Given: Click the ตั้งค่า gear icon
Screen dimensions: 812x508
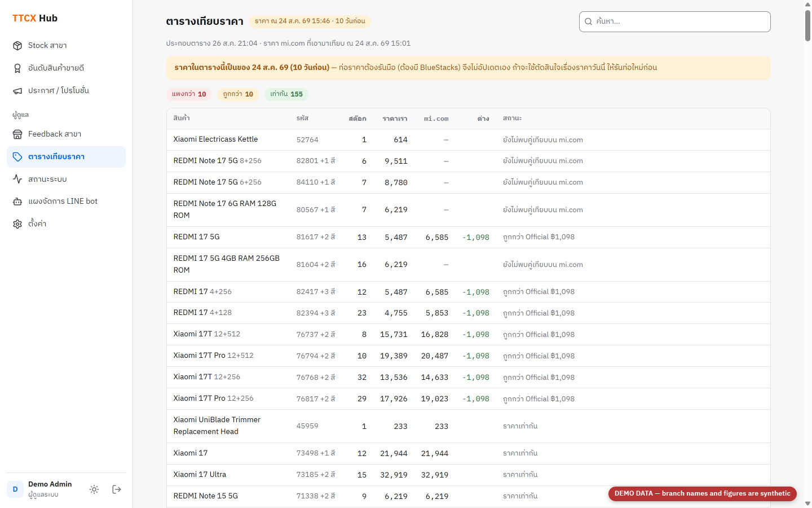Looking at the screenshot, I should tap(17, 224).
